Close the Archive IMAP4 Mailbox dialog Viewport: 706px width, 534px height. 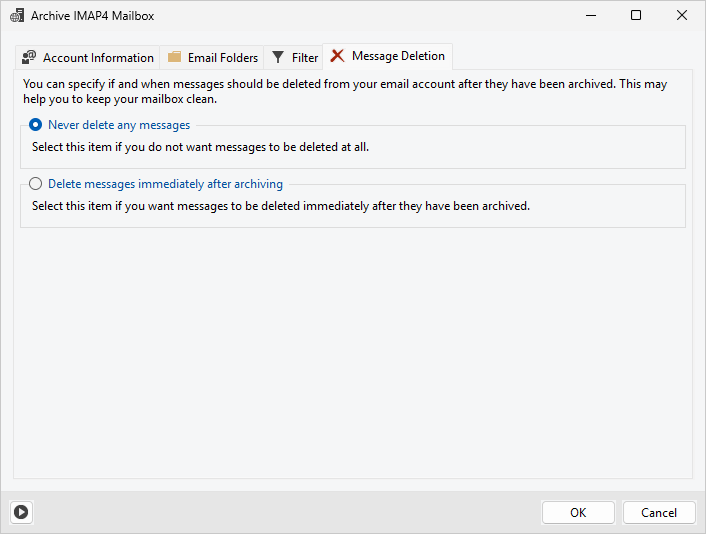[682, 16]
